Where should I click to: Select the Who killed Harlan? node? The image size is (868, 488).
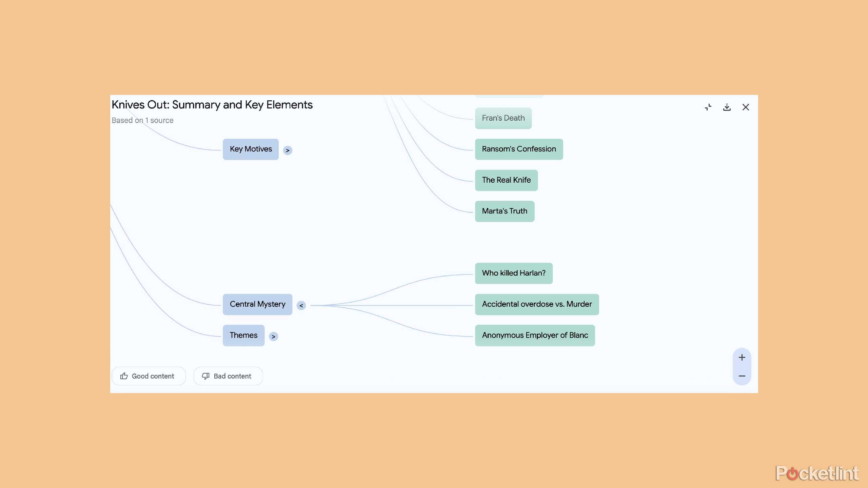tap(513, 273)
